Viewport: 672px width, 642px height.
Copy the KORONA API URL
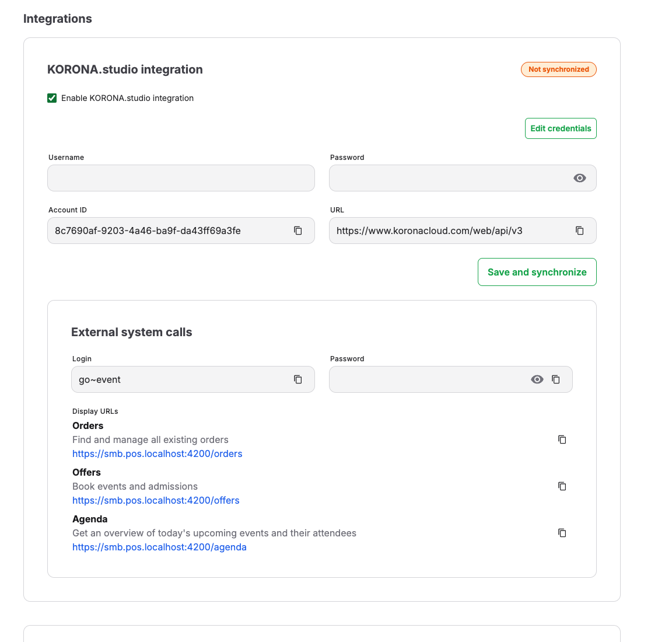[x=579, y=231]
